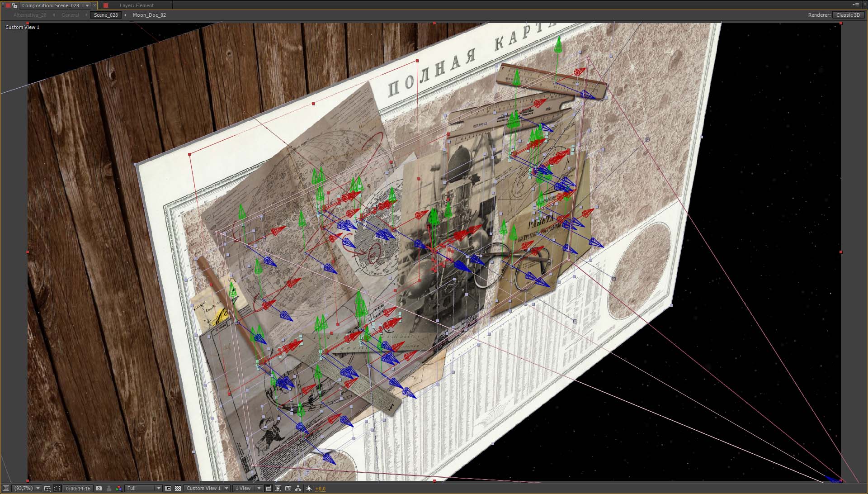The height and width of the screenshot is (494, 868).
Task: Navigate to General composition breadcrumb
Action: coord(70,15)
